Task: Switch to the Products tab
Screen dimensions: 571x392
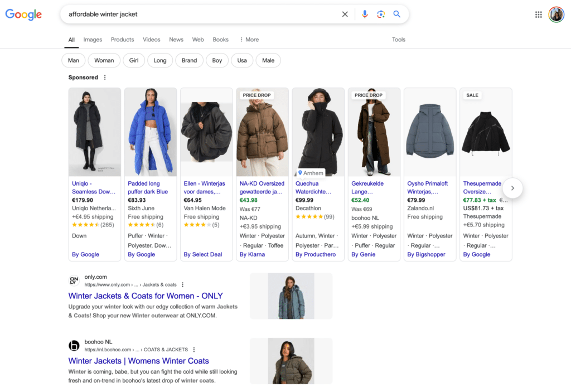Action: point(122,40)
